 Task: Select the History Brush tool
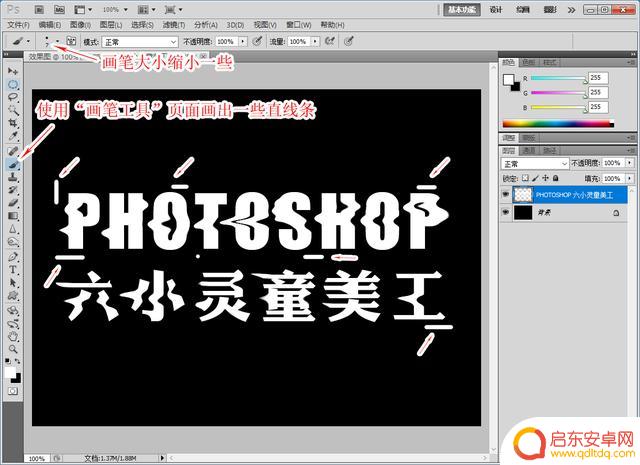pyautogui.click(x=13, y=190)
